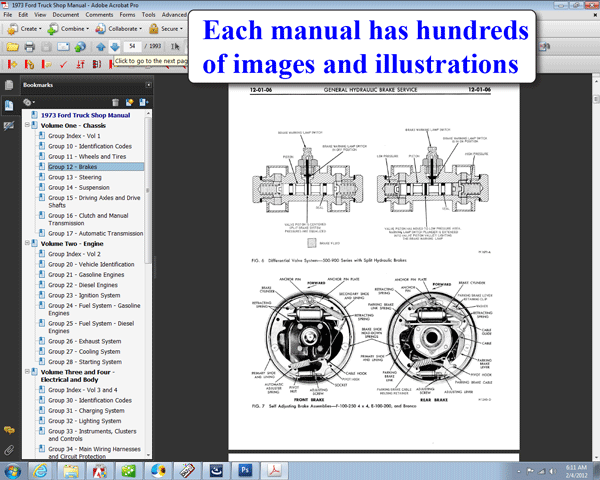Open the Document menu
The width and height of the screenshot is (600, 480).
point(66,15)
